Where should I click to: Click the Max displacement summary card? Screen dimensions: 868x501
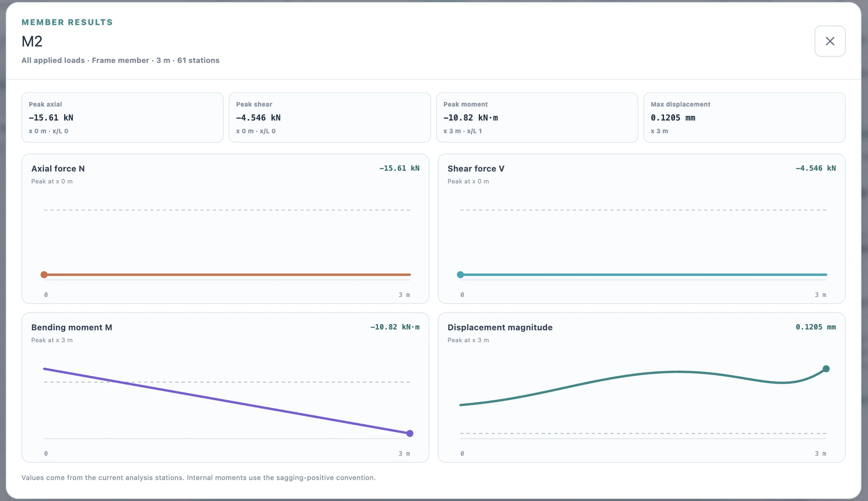[745, 117]
